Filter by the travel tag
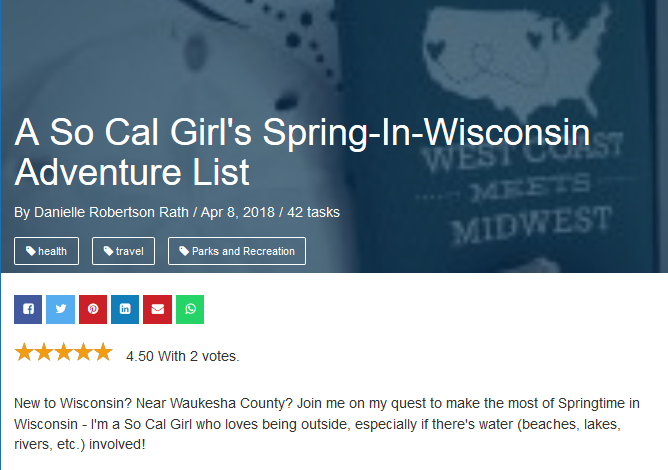 [123, 251]
